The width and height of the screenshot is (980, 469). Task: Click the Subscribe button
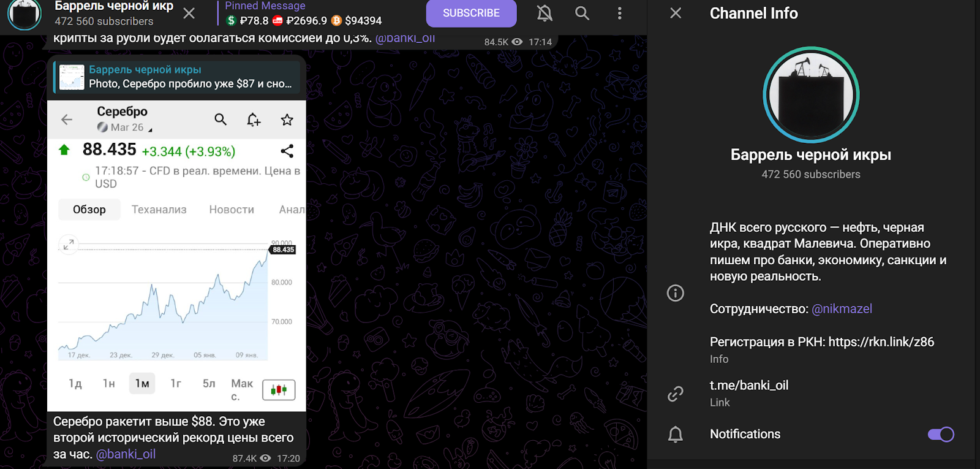[471, 13]
